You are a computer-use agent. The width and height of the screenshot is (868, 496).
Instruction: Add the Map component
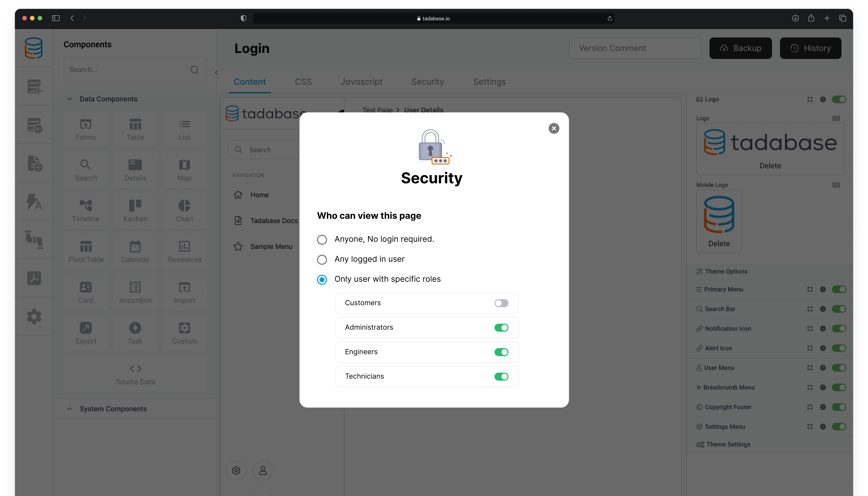[x=184, y=170]
